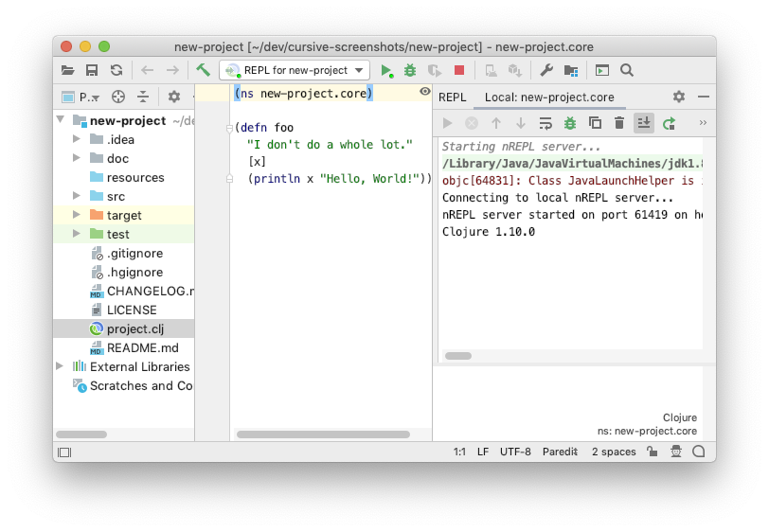Image resolution: width=769 pixels, height=532 pixels.
Task: Reload REPL with green refresh icon
Action: 669,123
